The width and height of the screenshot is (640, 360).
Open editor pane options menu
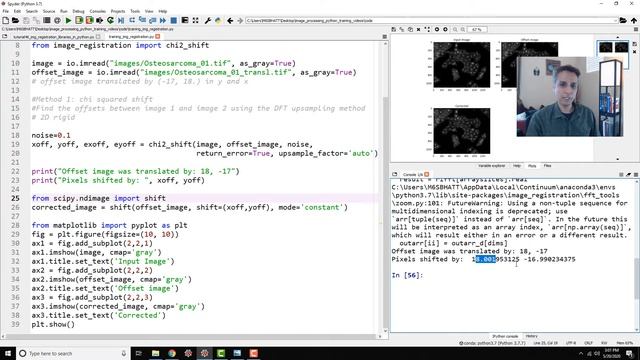coord(384,37)
